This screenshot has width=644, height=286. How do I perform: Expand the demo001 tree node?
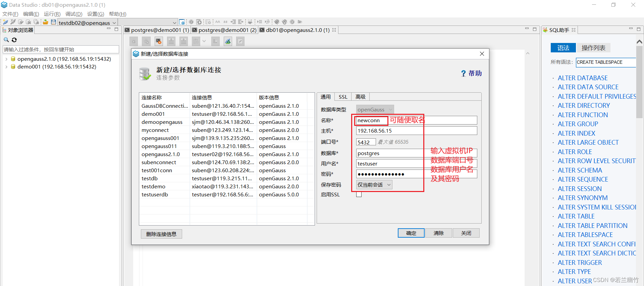coord(6,67)
